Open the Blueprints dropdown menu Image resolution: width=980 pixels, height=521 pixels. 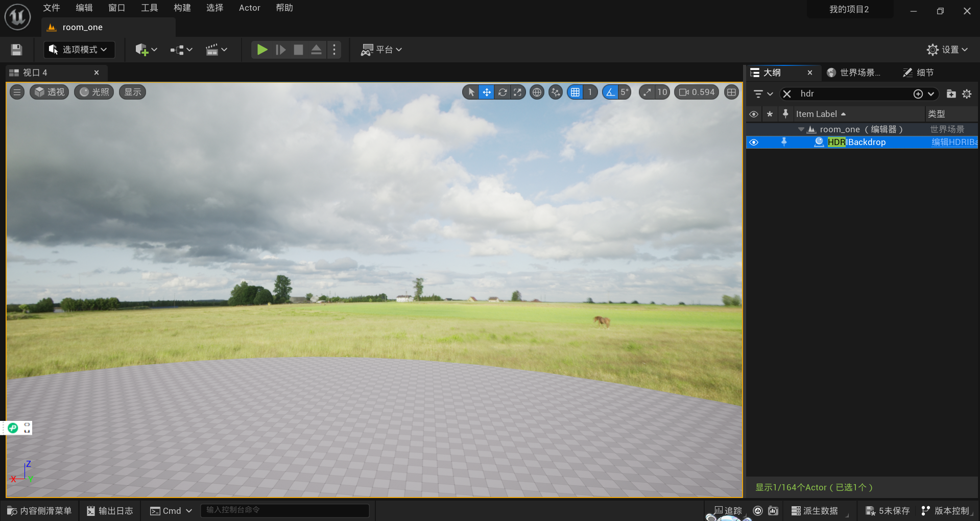tap(181, 50)
